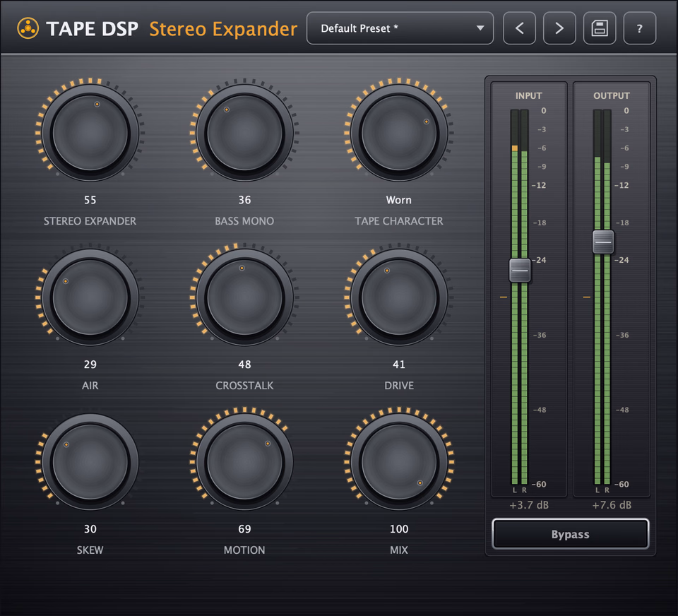The image size is (678, 616).
Task: Click the INPUT meter label
Action: (x=529, y=95)
